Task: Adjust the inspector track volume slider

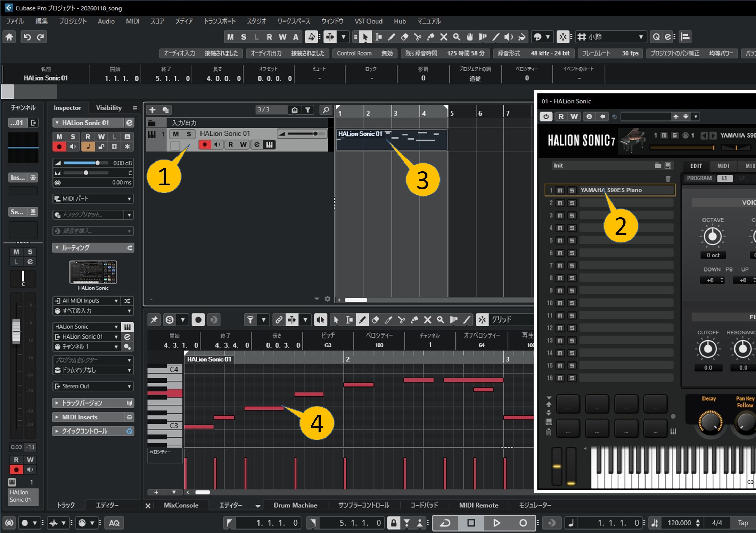Action: coord(97,163)
